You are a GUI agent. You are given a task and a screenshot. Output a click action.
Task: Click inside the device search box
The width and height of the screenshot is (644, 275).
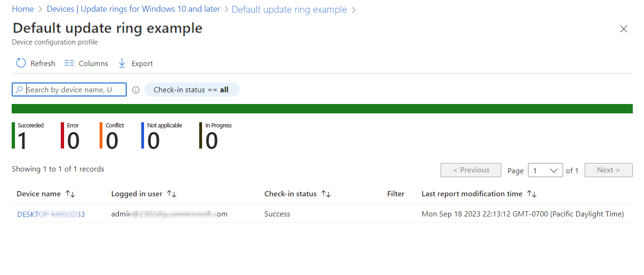pos(72,89)
